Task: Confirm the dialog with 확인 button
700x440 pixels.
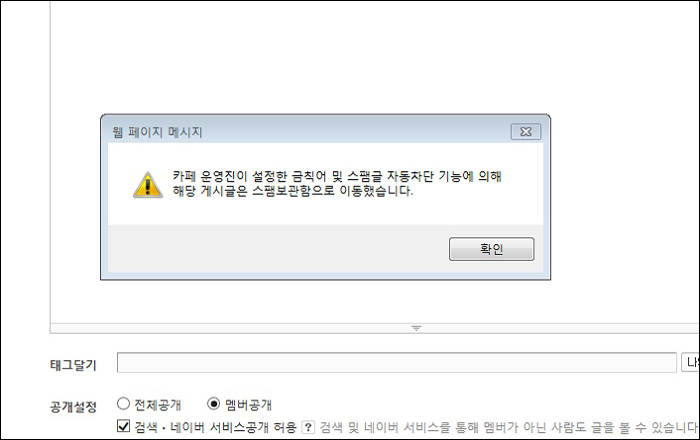Action: point(491,249)
